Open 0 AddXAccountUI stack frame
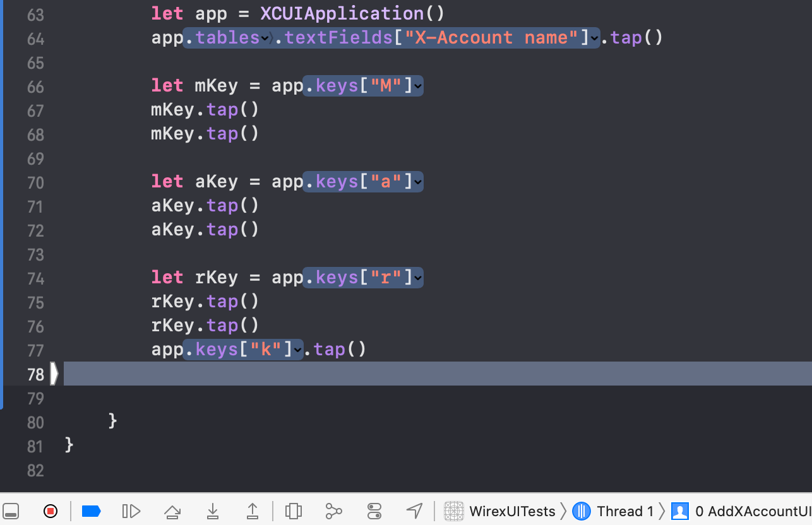 (x=743, y=510)
